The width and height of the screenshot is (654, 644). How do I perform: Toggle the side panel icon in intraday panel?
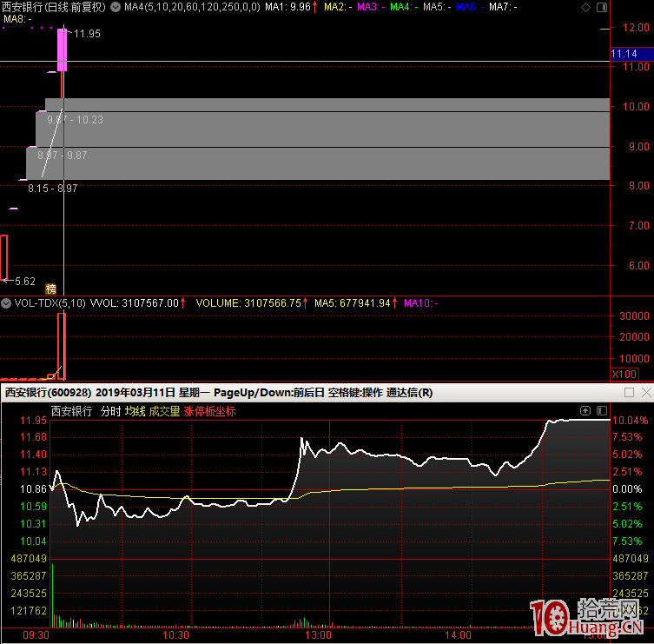[602, 411]
